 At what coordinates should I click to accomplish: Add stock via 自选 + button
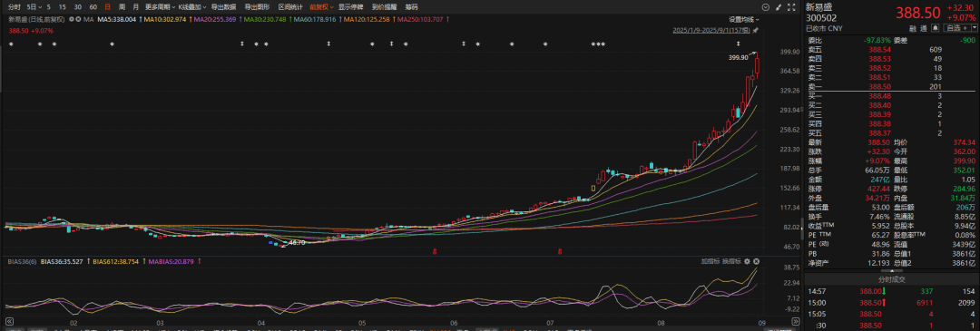pos(956,27)
